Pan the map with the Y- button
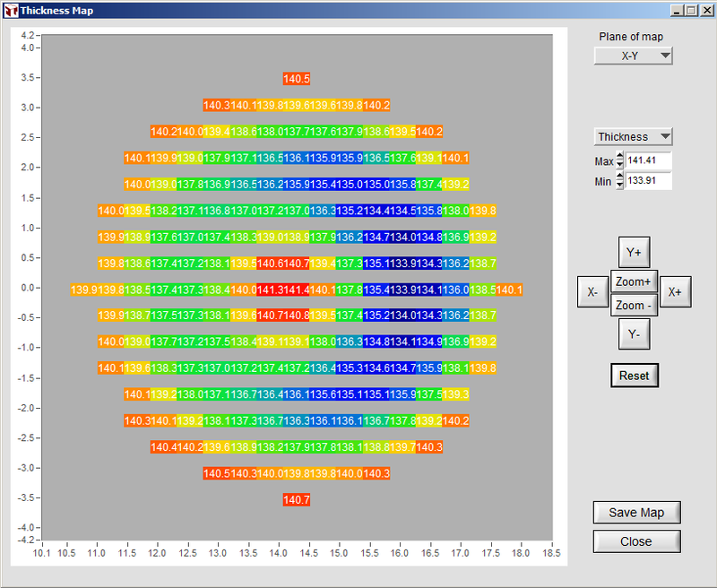Viewport: 717px width, 588px height. (635, 334)
